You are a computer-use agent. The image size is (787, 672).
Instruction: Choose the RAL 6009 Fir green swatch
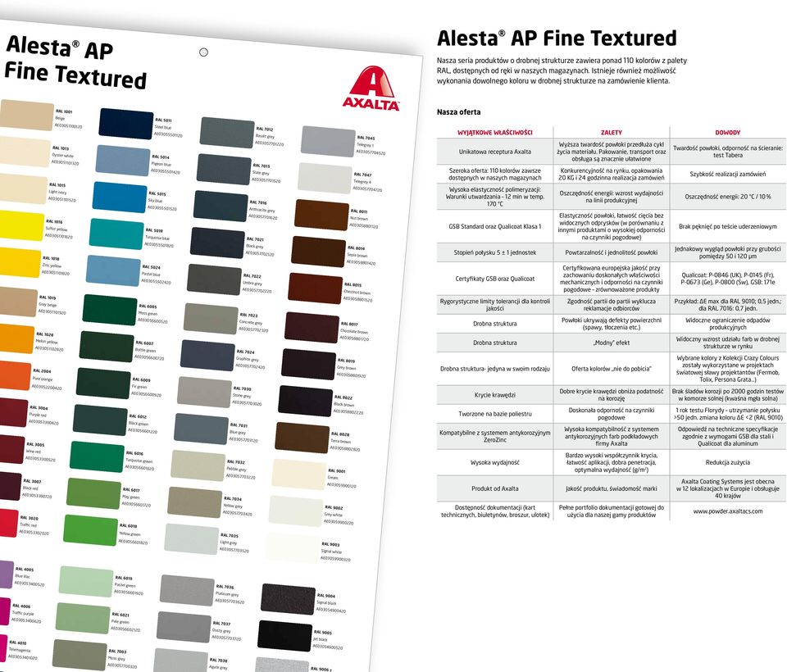[x=103, y=384]
